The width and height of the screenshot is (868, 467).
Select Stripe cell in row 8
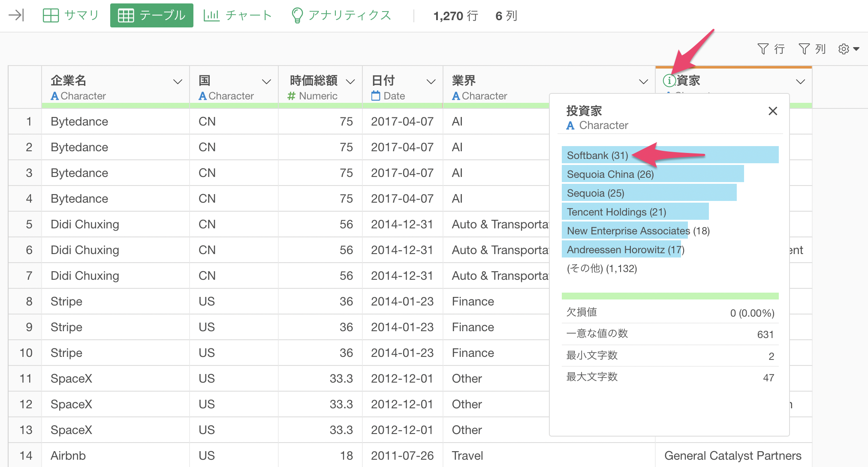[x=116, y=301]
